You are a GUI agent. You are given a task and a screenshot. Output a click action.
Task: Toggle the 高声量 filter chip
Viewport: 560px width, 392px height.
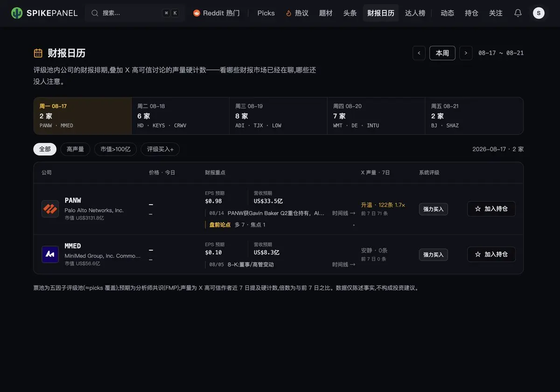point(75,149)
